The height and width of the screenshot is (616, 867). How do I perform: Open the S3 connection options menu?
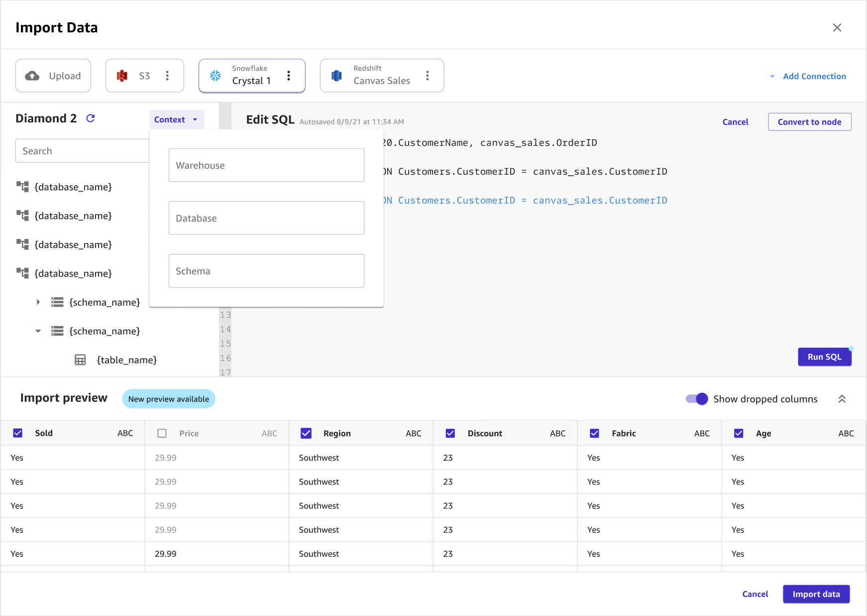click(167, 76)
